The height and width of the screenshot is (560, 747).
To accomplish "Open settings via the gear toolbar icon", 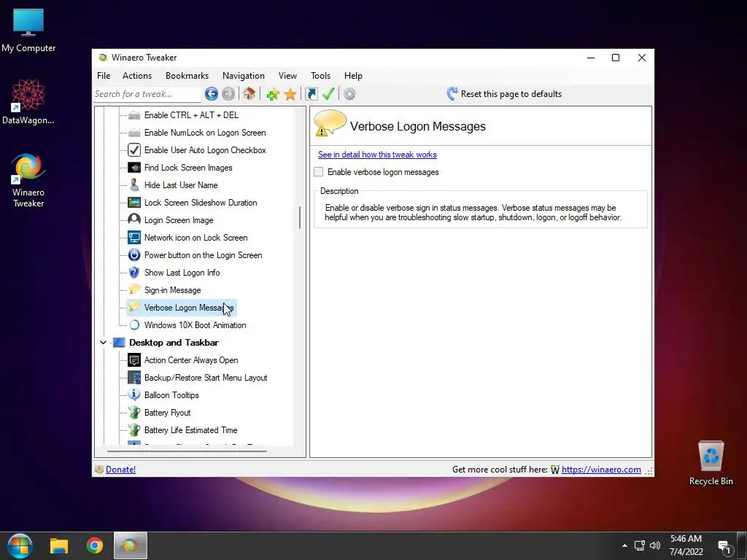I will 349,94.
